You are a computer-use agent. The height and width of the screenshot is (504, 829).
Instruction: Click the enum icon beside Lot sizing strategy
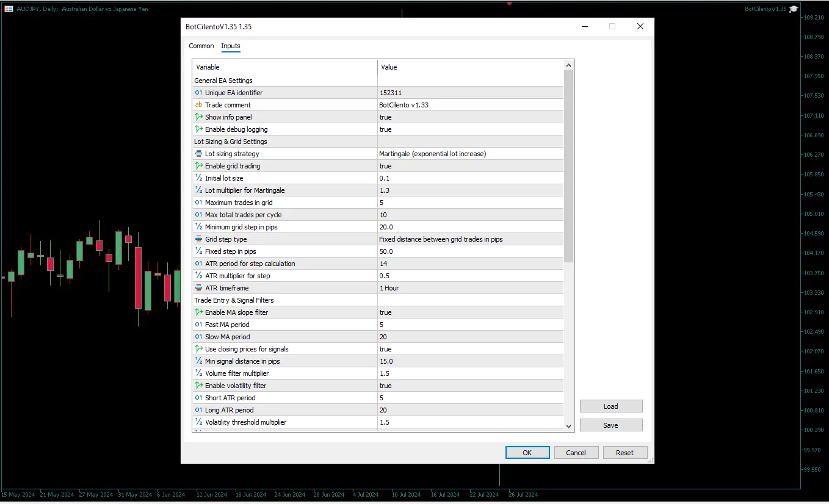point(198,154)
